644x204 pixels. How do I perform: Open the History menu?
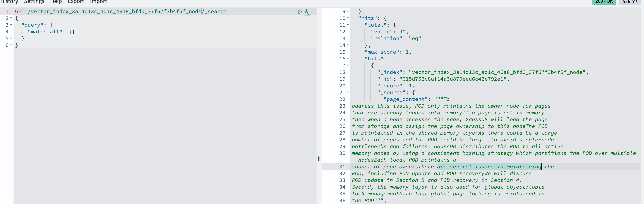(9, 2)
